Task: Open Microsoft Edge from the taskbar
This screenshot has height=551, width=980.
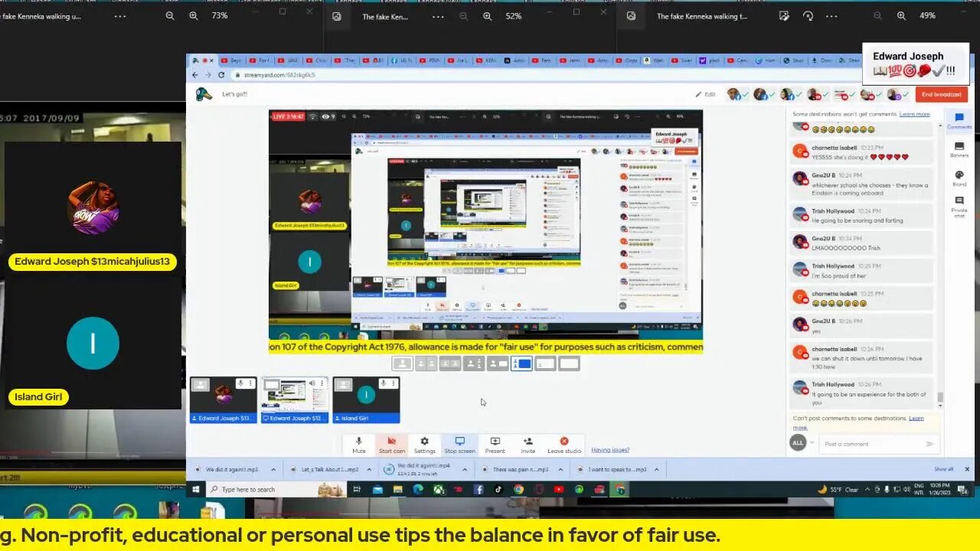Action: [418, 489]
